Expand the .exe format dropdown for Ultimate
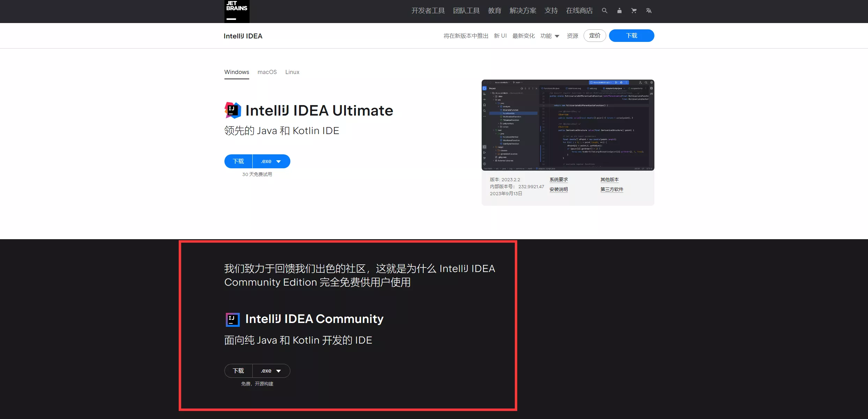 click(x=272, y=161)
